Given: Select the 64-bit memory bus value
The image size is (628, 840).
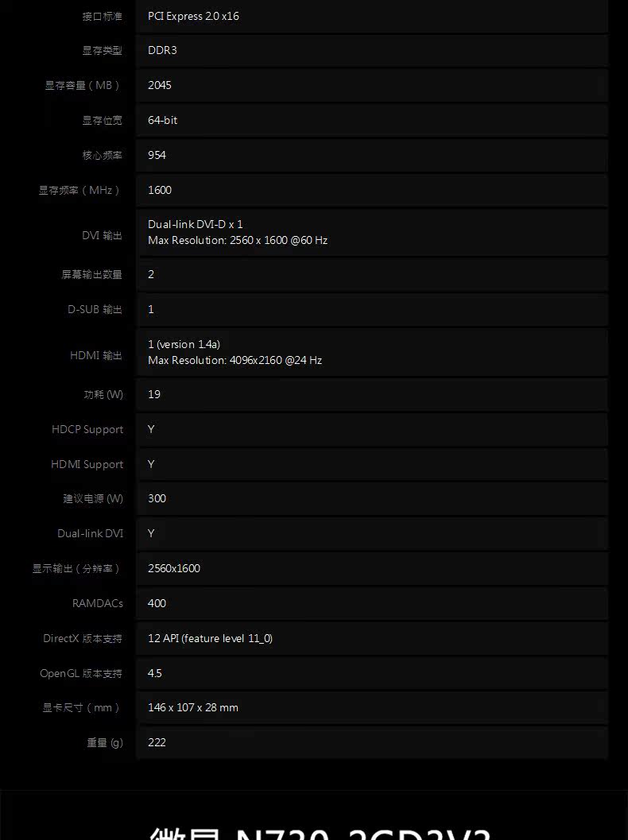Looking at the screenshot, I should (x=162, y=120).
